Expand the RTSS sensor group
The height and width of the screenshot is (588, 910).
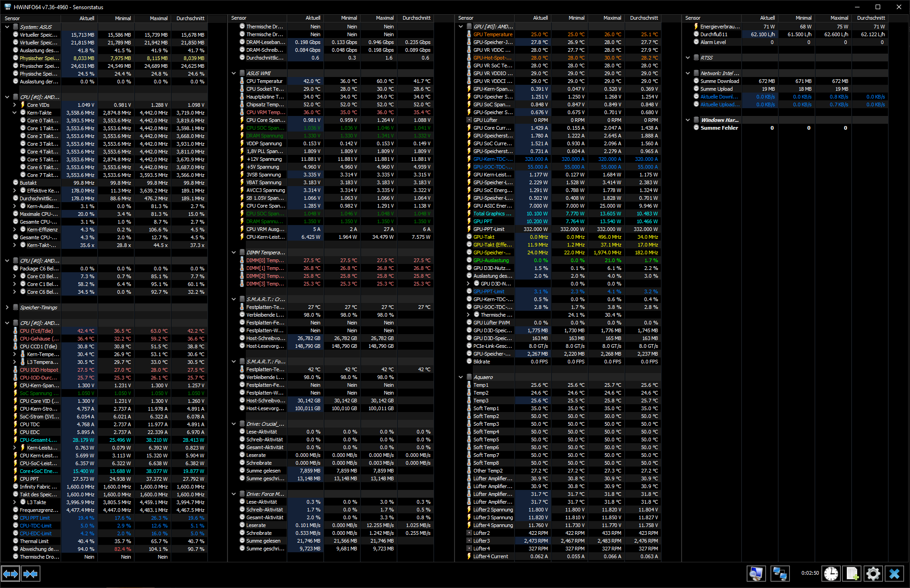(688, 58)
